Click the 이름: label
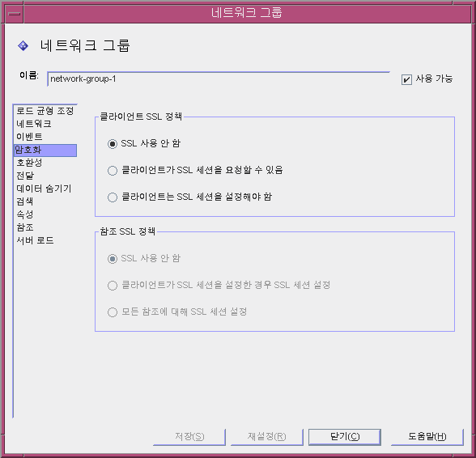The image size is (476, 458). click(29, 75)
